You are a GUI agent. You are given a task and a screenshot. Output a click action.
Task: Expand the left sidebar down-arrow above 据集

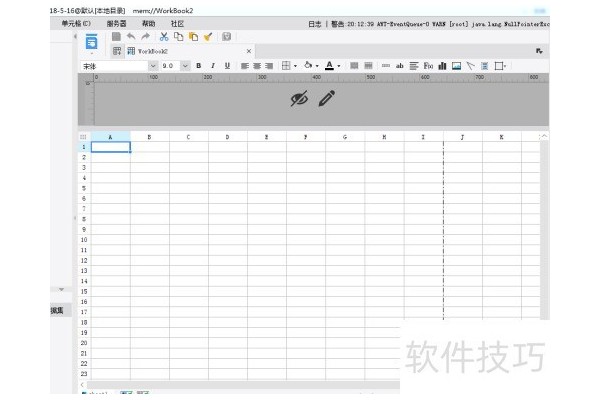[x=61, y=289]
